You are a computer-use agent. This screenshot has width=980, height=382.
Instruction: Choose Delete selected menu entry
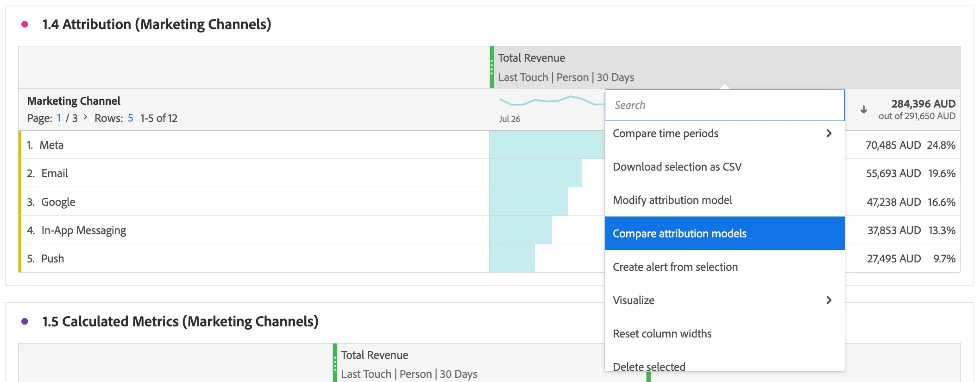tap(724, 364)
